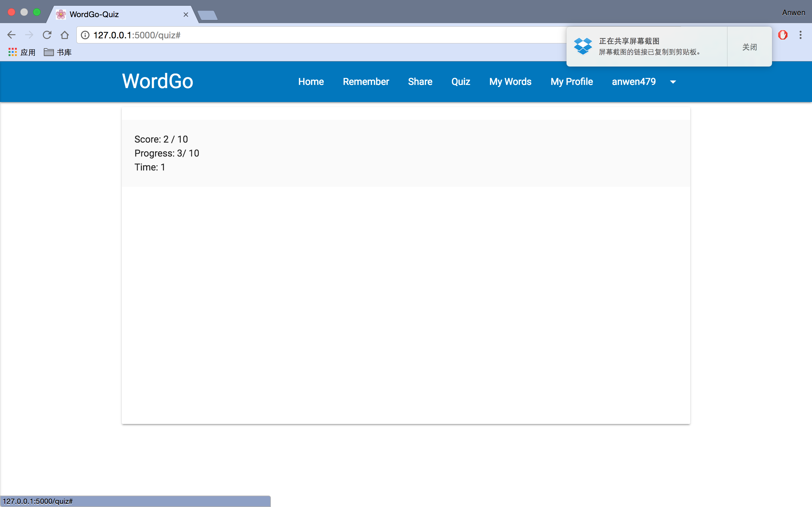812x507 pixels.
Task: Open the Home nav link
Action: pos(311,82)
